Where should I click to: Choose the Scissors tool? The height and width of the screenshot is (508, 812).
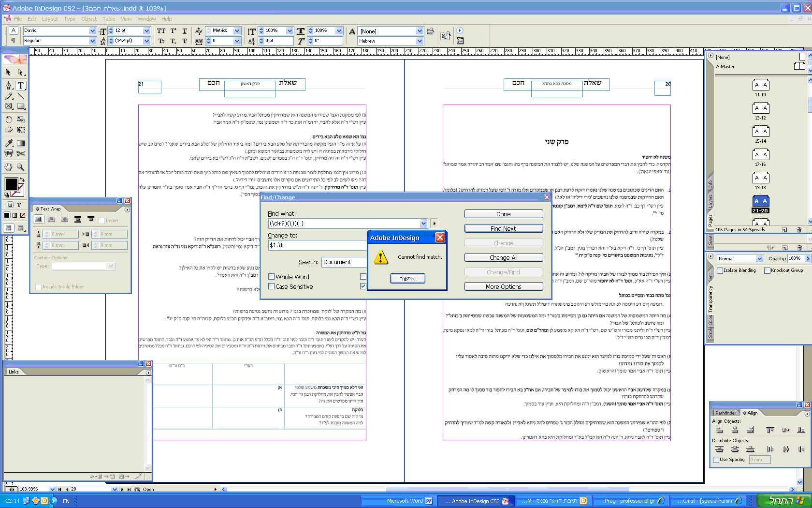pos(21,153)
